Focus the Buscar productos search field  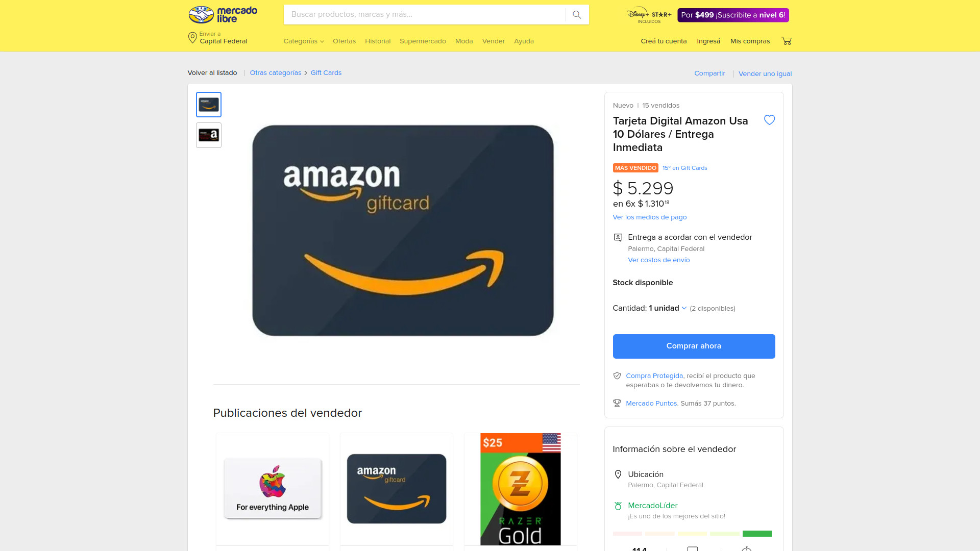[x=425, y=15]
